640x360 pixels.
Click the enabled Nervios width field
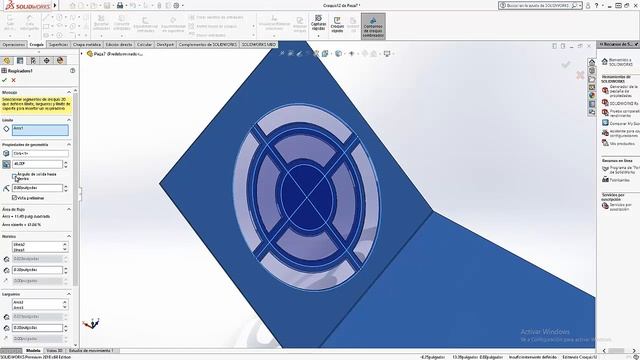tap(37, 270)
